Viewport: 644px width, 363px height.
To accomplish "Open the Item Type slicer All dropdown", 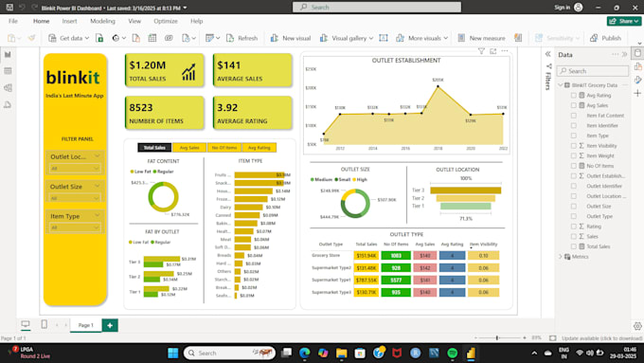I will coord(75,227).
